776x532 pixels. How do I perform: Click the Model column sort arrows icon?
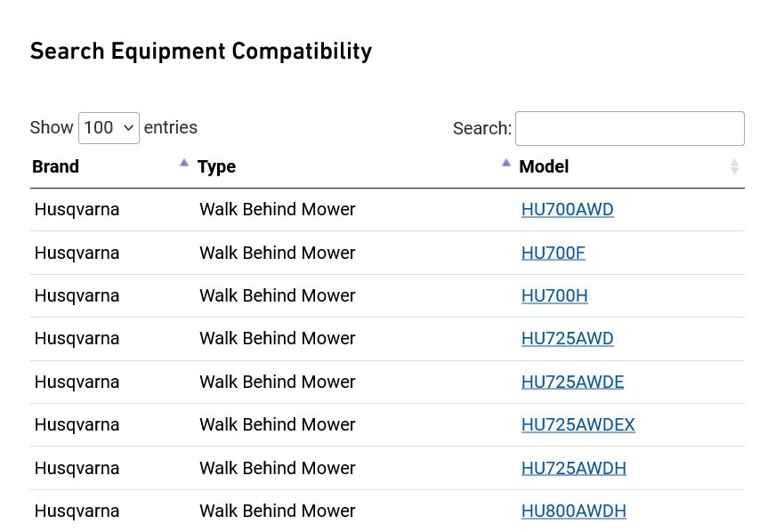pos(734,166)
